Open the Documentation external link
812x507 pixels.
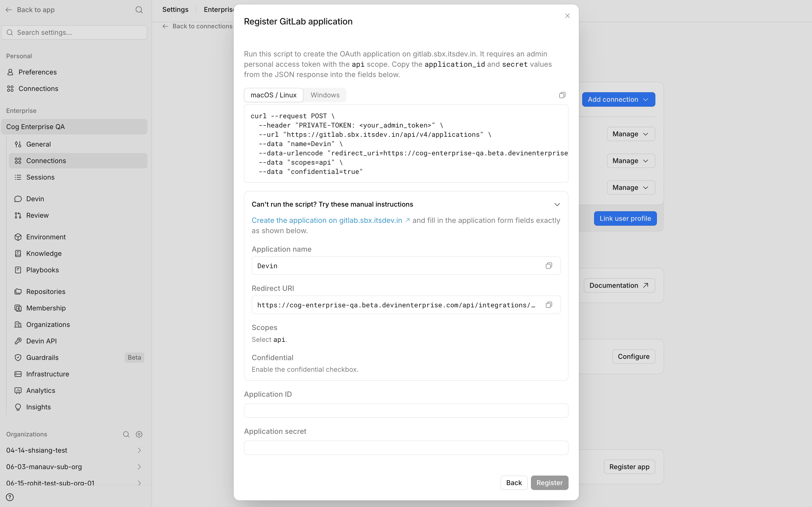619,285
